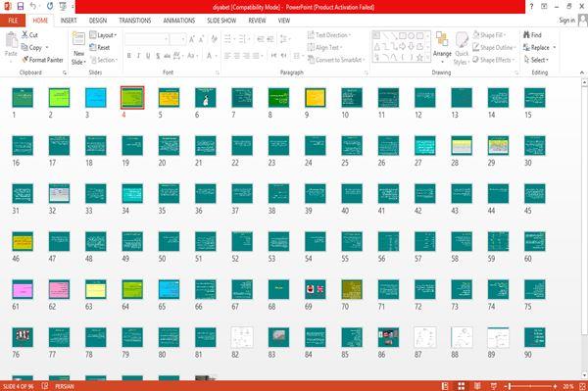Expand the Section dropdown
588x391 pixels.
pos(104,60)
